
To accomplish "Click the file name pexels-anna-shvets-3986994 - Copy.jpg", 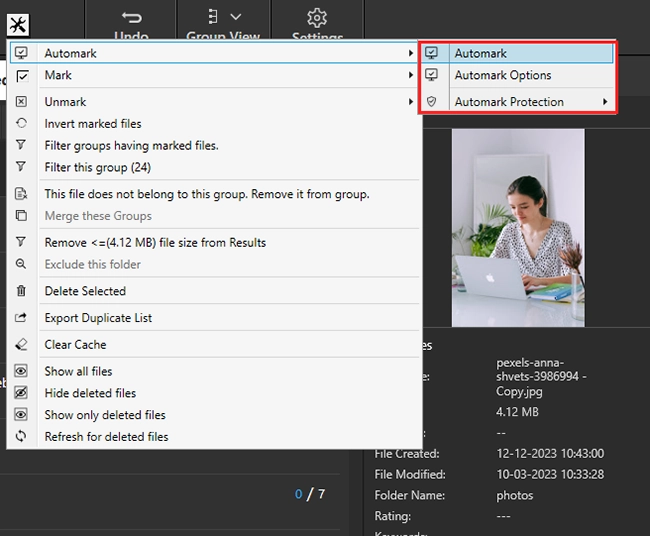I will (x=541, y=377).
